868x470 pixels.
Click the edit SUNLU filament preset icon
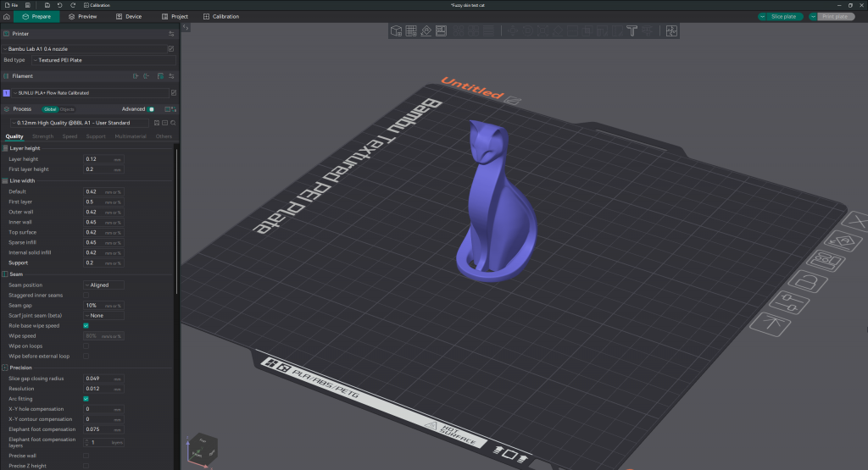pyautogui.click(x=173, y=92)
